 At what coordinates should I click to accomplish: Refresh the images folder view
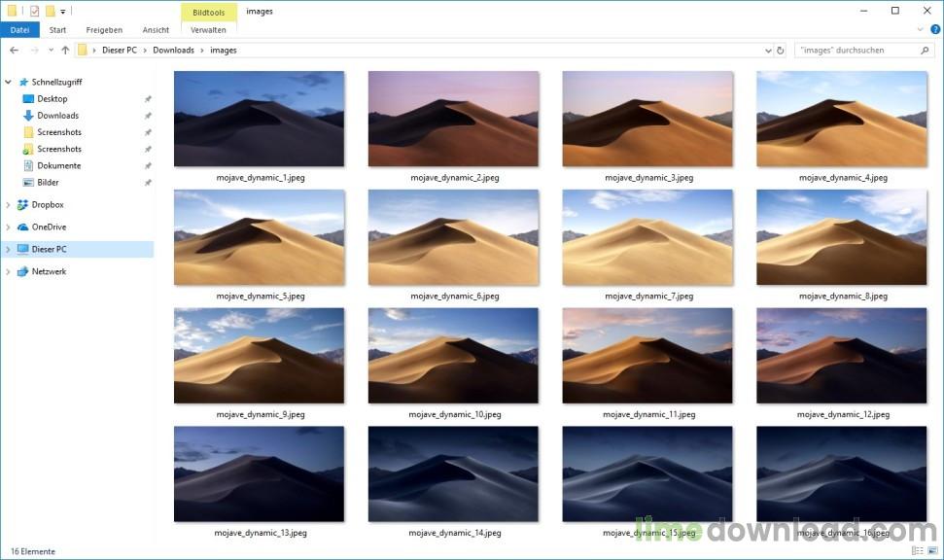pyautogui.click(x=780, y=50)
